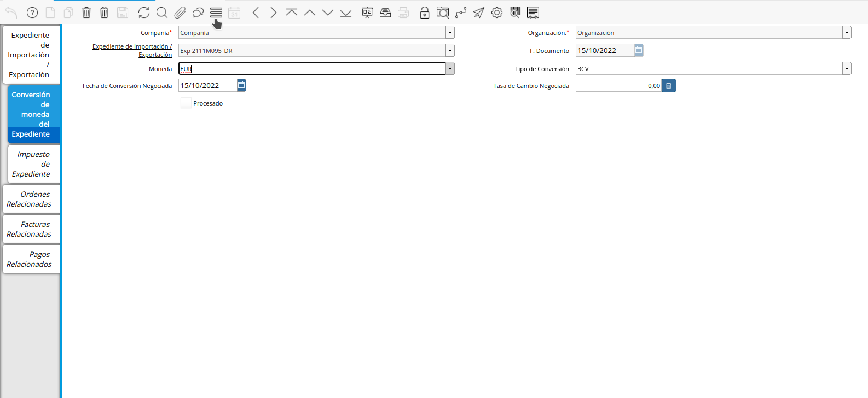Image resolution: width=868 pixels, height=398 pixels.
Task: Click the Print printer icon
Action: [x=403, y=13]
